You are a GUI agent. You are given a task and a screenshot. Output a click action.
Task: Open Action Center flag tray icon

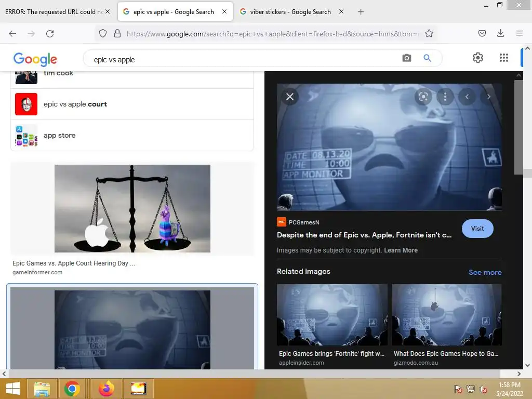[458, 389]
